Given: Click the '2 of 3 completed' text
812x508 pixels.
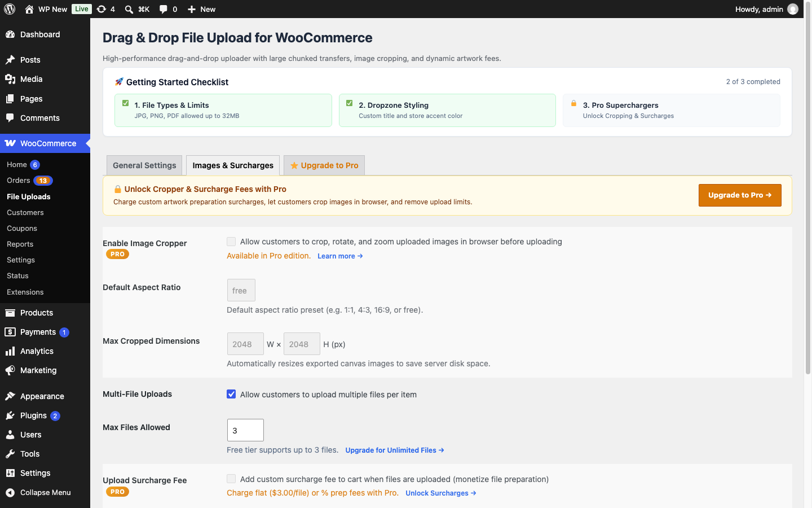Looking at the screenshot, I should coord(753,82).
